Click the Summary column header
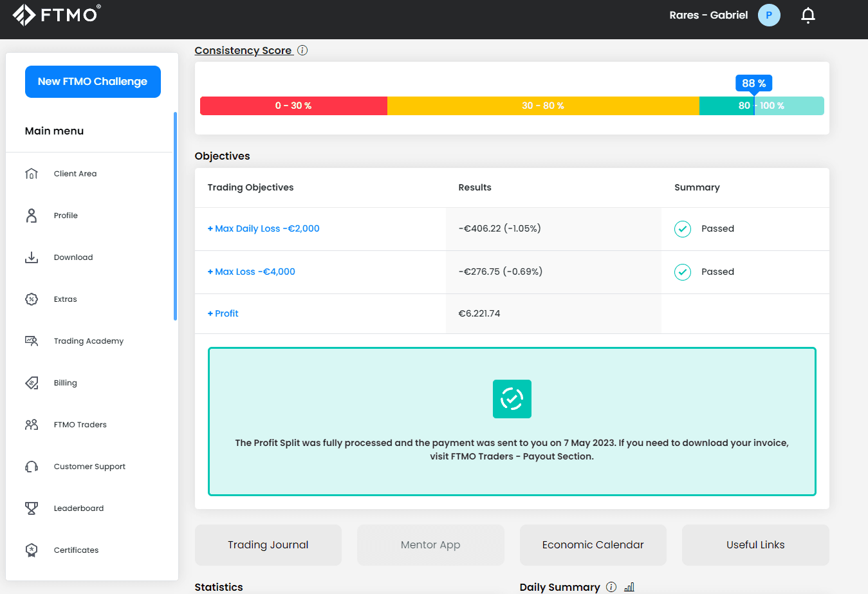This screenshot has height=594, width=868. 697,187
